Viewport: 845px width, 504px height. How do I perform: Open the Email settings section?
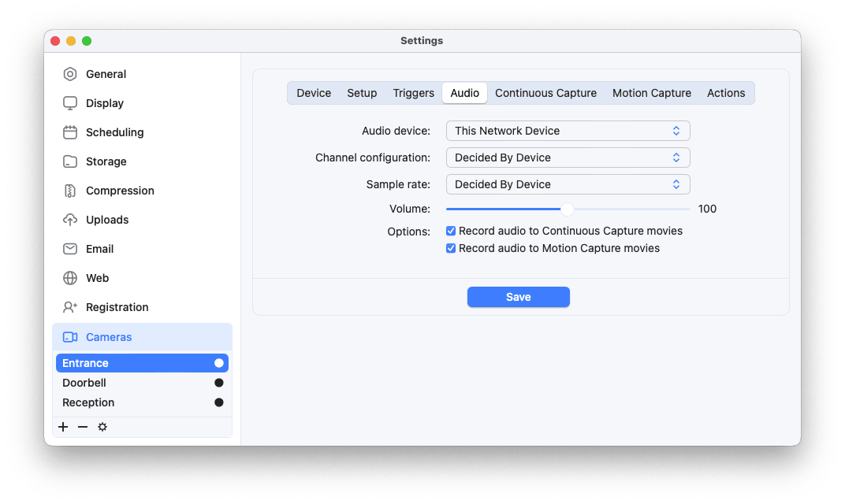tap(99, 248)
